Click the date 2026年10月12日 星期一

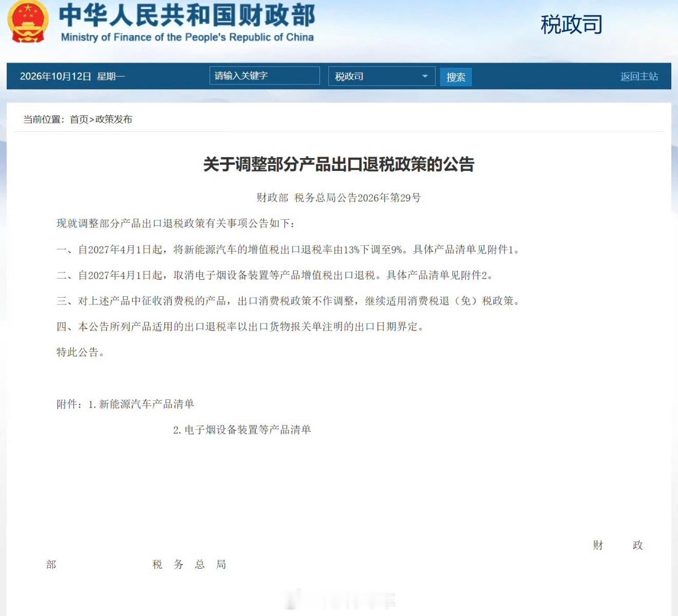72,76
